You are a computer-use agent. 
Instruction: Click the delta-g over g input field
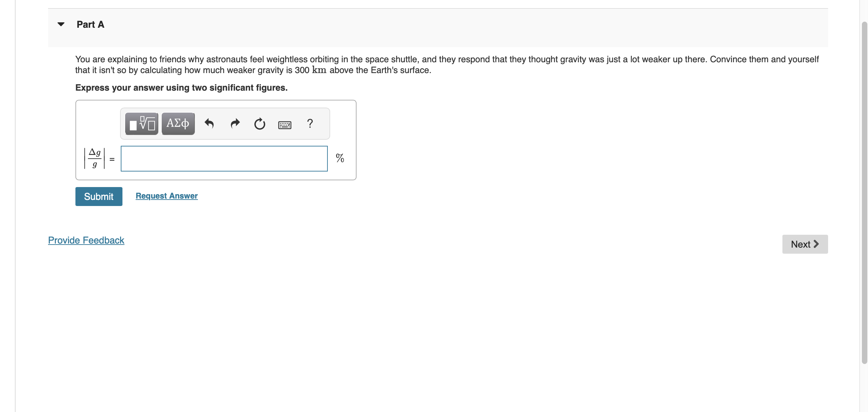pyautogui.click(x=224, y=158)
